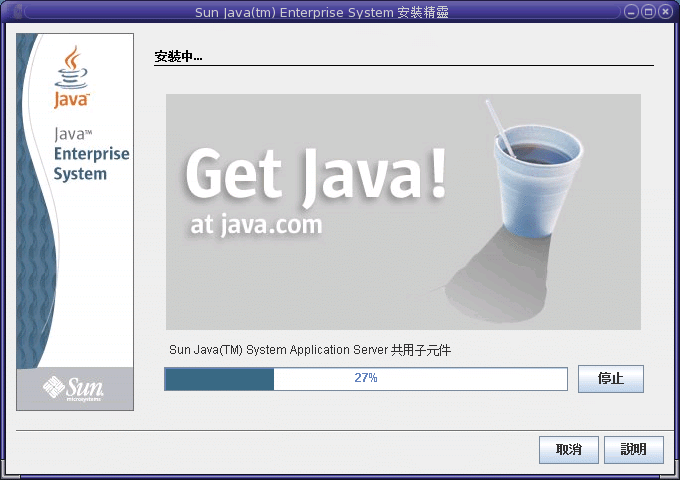Minimize the installer window
The width and height of the screenshot is (680, 480).
coord(631,12)
